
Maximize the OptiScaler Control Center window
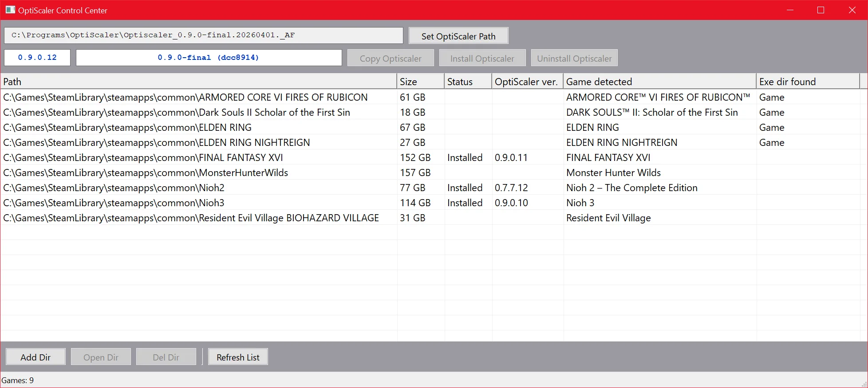[821, 10]
